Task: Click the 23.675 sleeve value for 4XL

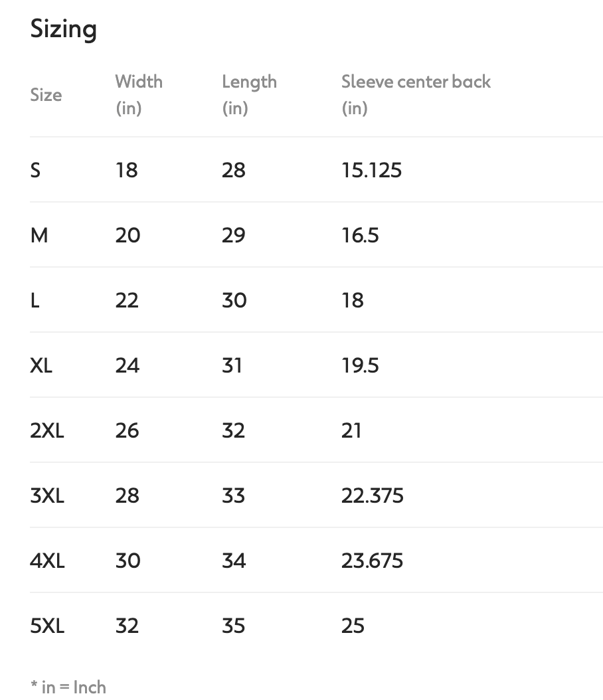Action: tap(373, 561)
